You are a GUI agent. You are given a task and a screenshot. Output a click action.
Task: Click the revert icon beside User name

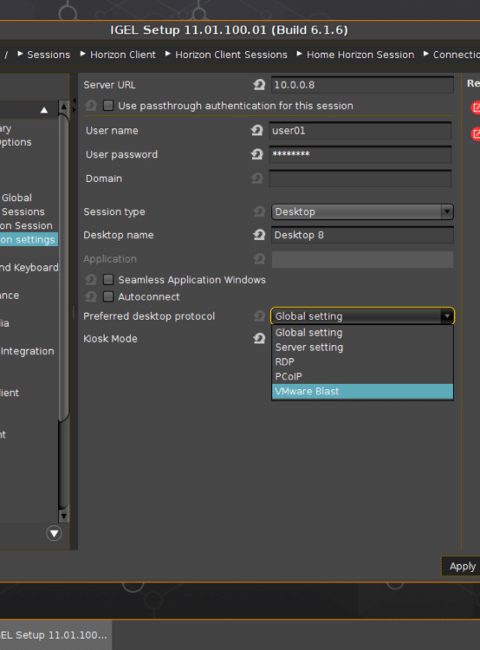(257, 131)
